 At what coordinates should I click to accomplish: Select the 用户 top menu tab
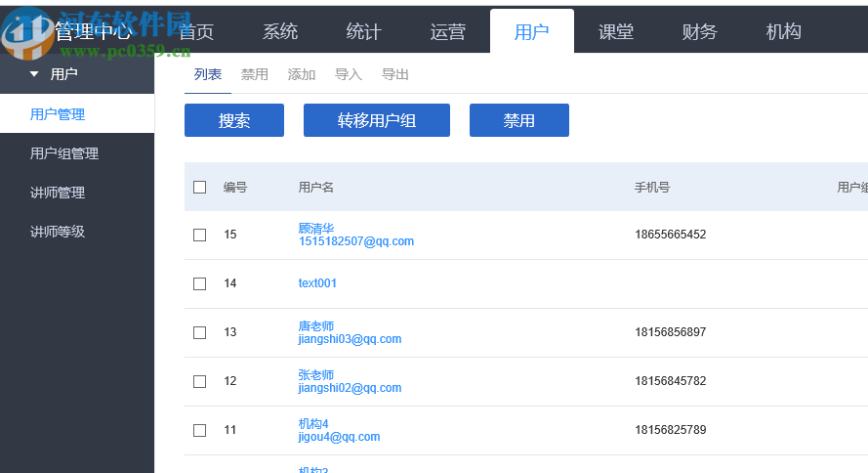pyautogui.click(x=532, y=31)
